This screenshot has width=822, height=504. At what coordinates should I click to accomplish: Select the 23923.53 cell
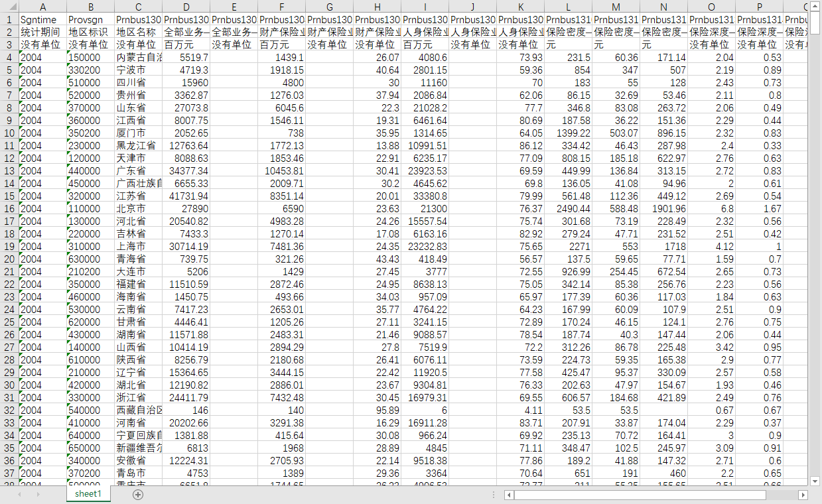pos(425,170)
